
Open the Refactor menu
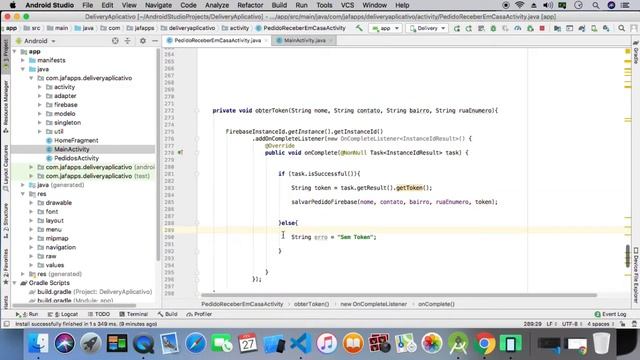[x=250, y=5]
